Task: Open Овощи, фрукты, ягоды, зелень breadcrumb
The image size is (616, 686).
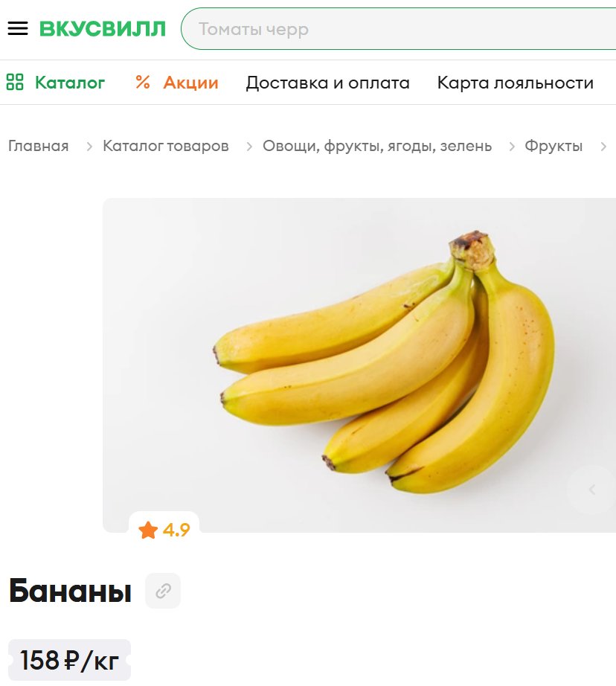Action: click(377, 146)
